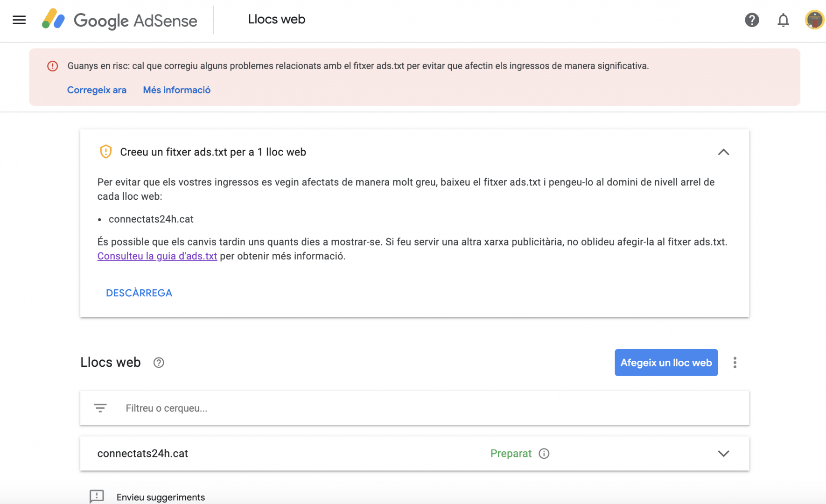Screen dimensions: 826x504
Task: Click the Llocs web section heading
Action: (111, 363)
